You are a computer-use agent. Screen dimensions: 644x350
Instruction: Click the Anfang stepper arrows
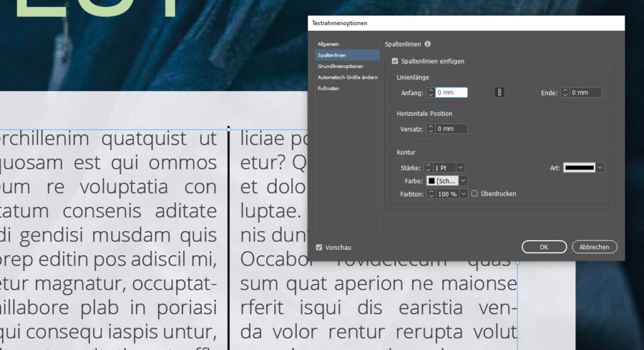(x=431, y=93)
